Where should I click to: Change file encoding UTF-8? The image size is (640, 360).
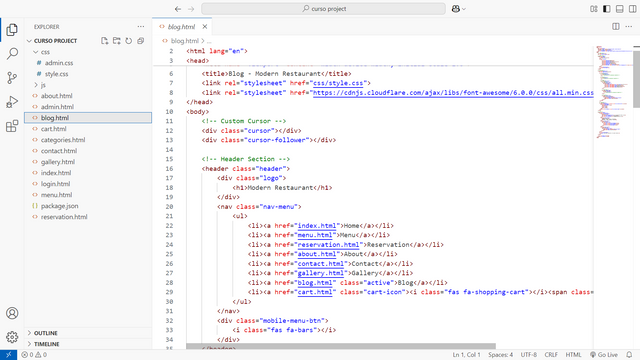[x=529, y=355]
